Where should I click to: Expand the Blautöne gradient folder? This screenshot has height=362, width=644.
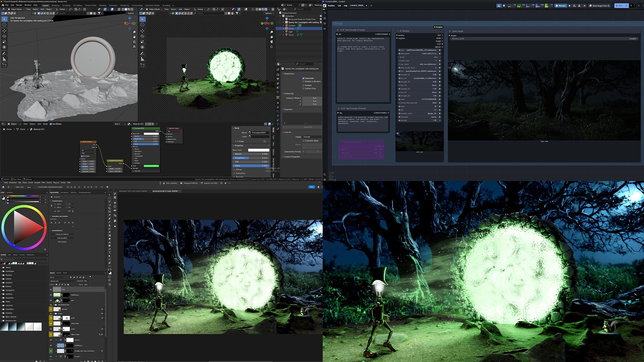click(x=1, y=275)
